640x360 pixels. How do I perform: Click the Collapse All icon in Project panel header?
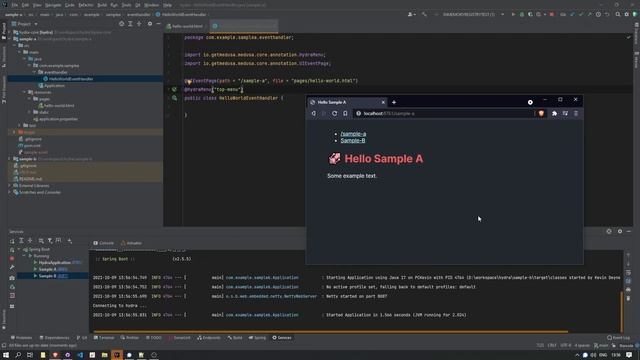click(x=139, y=24)
